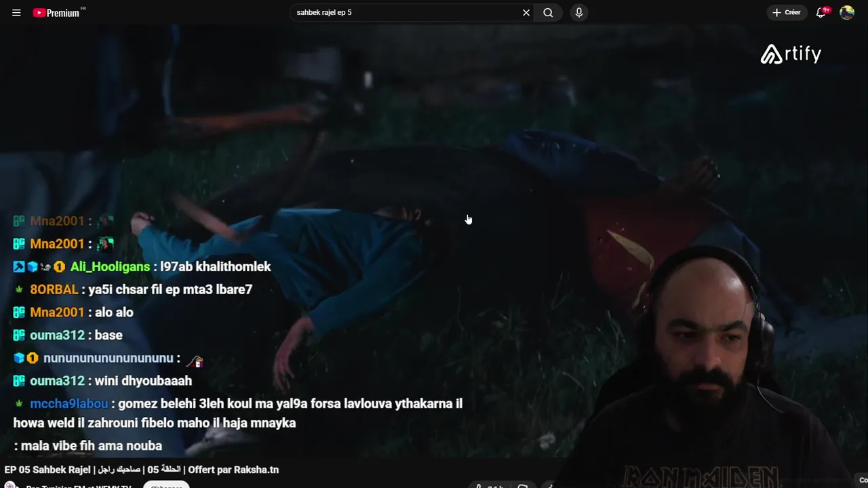Open the notifications bell
Viewport: 868px width, 488px height.
822,12
